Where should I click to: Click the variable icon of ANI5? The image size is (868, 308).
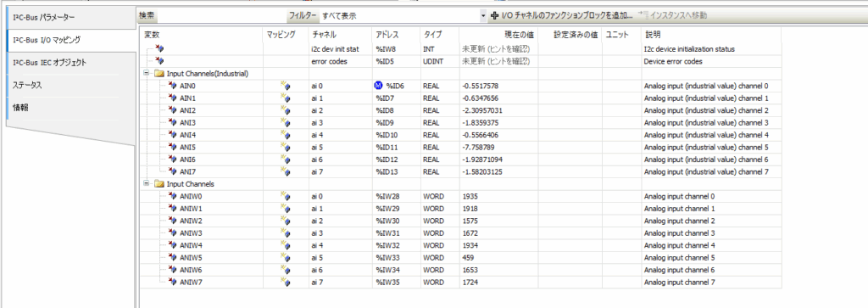172,148
